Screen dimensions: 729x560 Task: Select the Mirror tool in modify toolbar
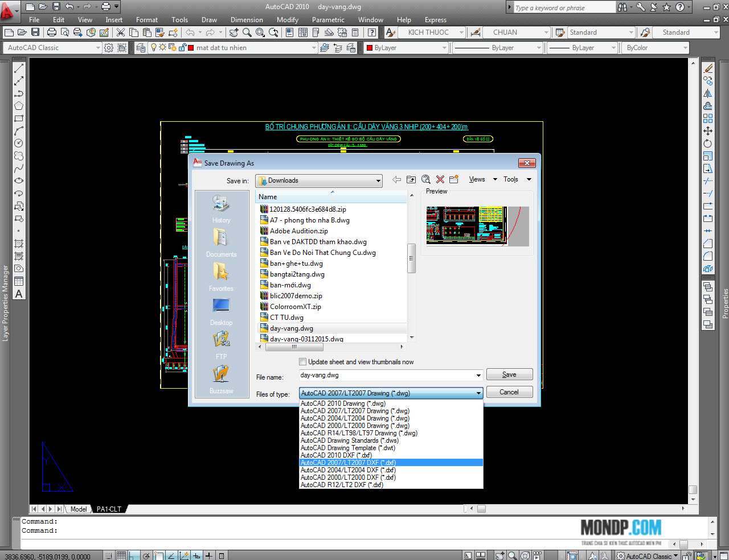[x=708, y=93]
